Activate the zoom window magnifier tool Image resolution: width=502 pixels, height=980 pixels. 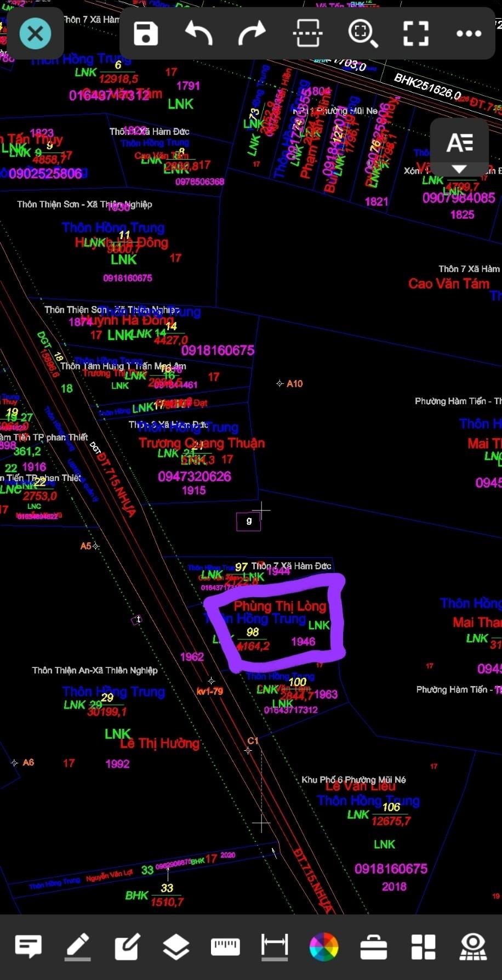362,33
